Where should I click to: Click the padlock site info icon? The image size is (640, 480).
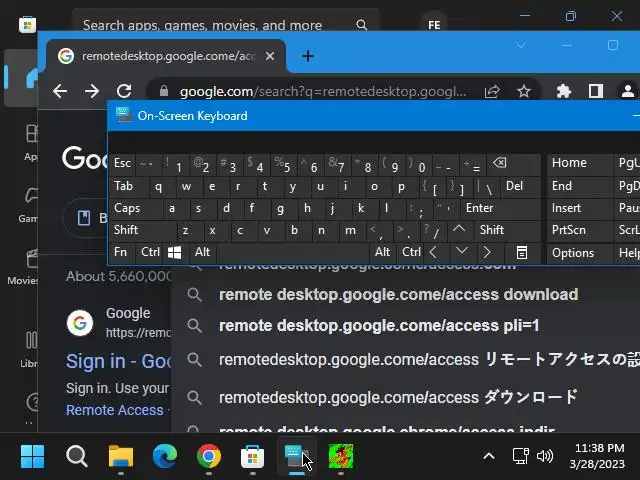pyautogui.click(x=164, y=91)
